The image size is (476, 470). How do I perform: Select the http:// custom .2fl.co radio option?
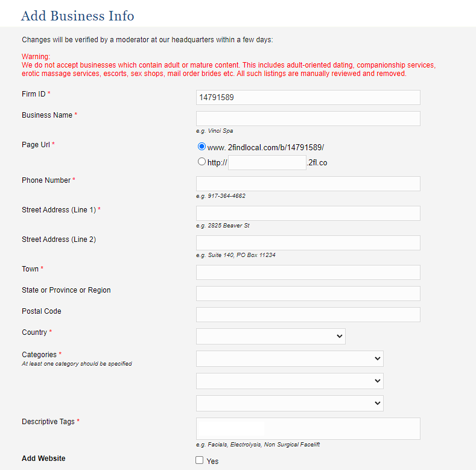tap(202, 161)
